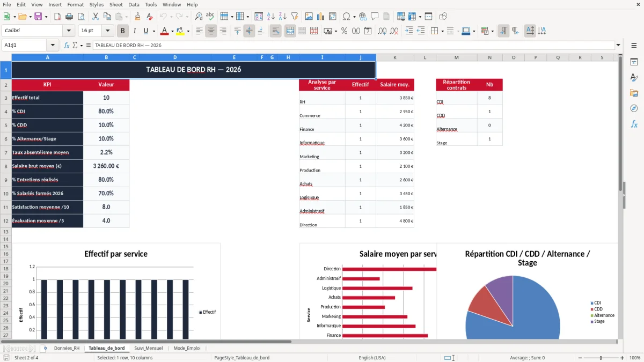Screen dimensions: 644x362
Task: Toggle Underline formatting
Action: click(146, 31)
